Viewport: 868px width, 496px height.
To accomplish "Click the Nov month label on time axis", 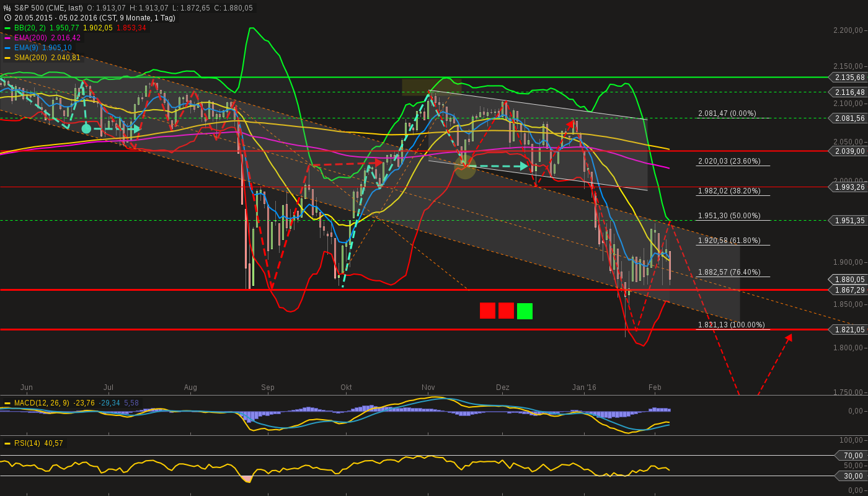I will [428, 387].
